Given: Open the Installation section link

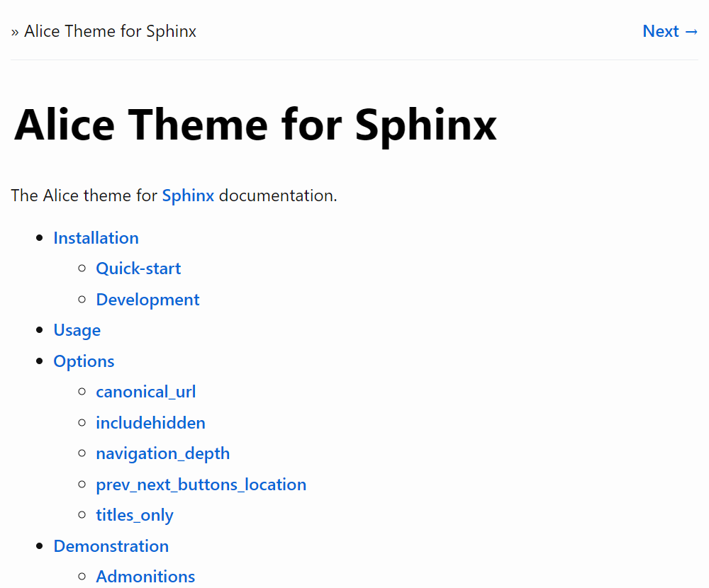Looking at the screenshot, I should click(96, 238).
